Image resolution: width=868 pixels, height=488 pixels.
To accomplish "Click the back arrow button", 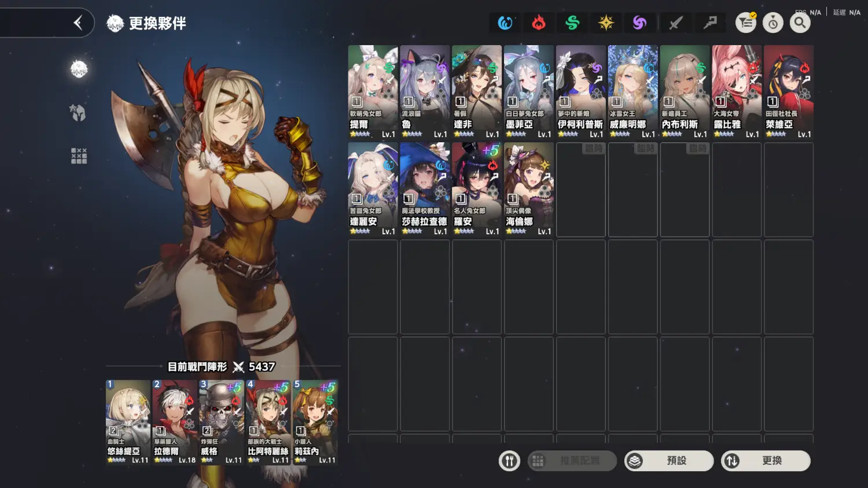I will point(78,23).
